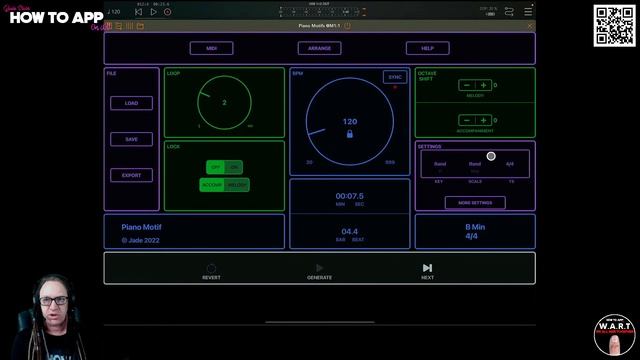The width and height of the screenshot is (640, 360).
Task: Switch to the MIDI tab
Action: (x=211, y=48)
